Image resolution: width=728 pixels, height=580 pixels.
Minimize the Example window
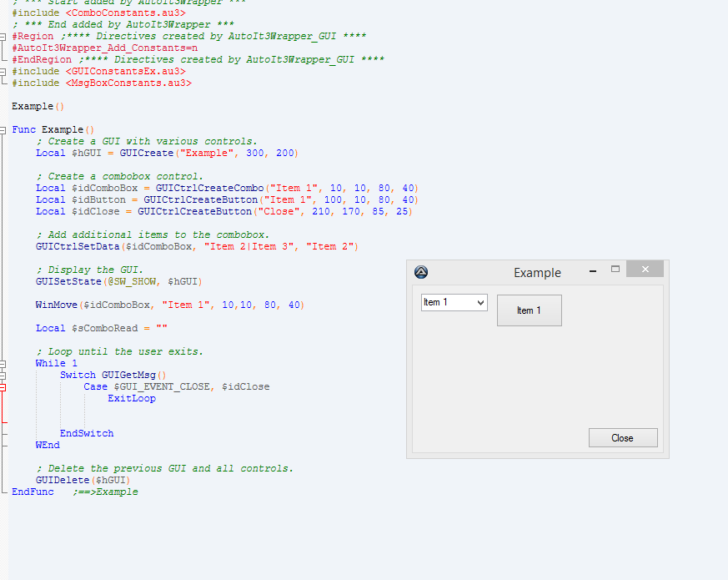(x=593, y=271)
